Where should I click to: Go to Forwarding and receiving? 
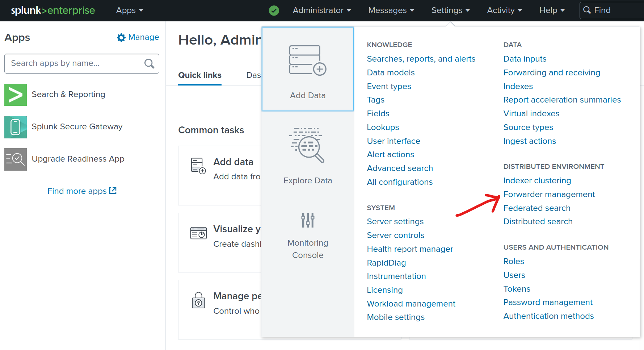pyautogui.click(x=552, y=73)
